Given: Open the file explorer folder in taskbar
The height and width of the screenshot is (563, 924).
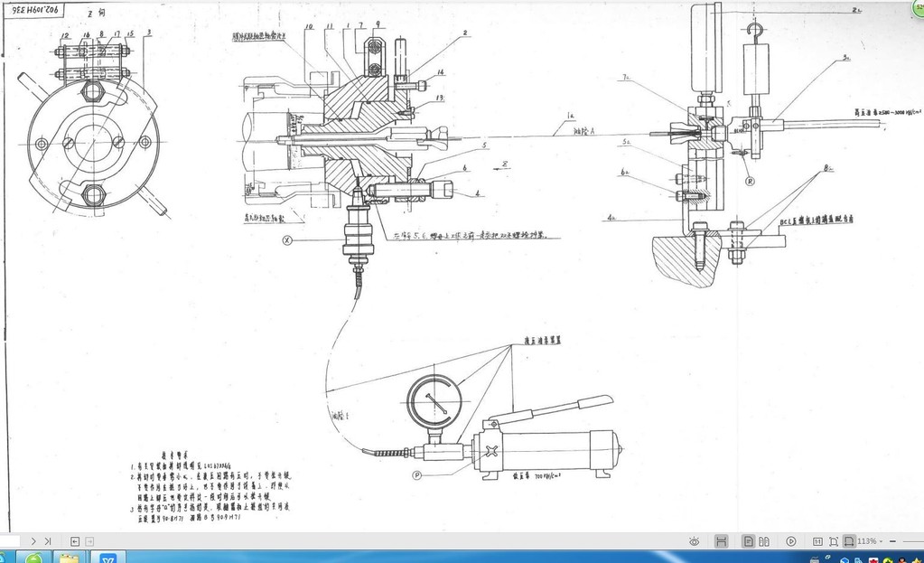Looking at the screenshot, I should point(70,558).
